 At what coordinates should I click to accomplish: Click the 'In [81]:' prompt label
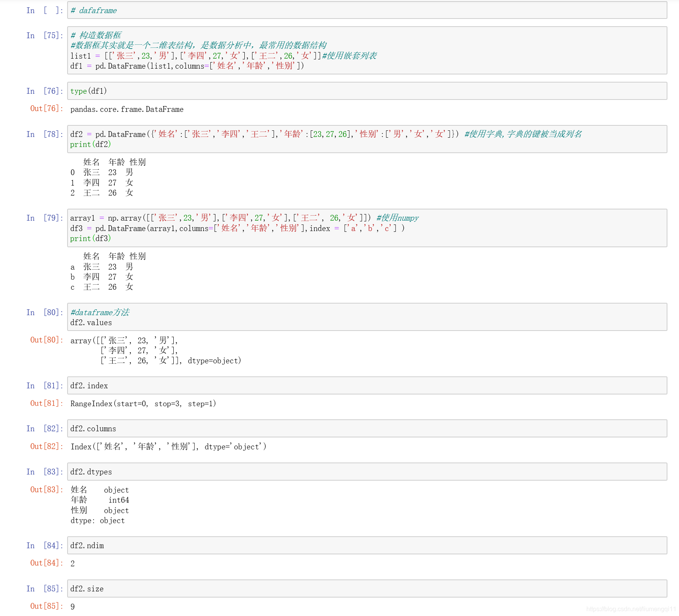tap(45, 386)
